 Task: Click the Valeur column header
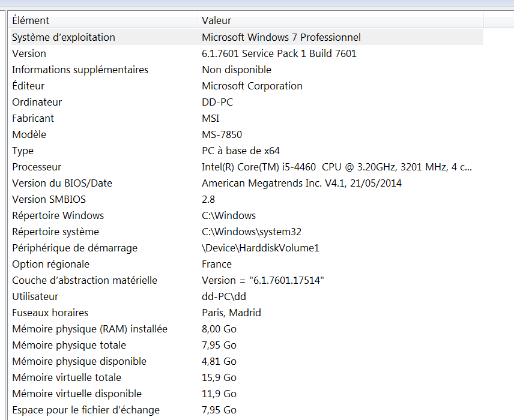tap(216, 21)
